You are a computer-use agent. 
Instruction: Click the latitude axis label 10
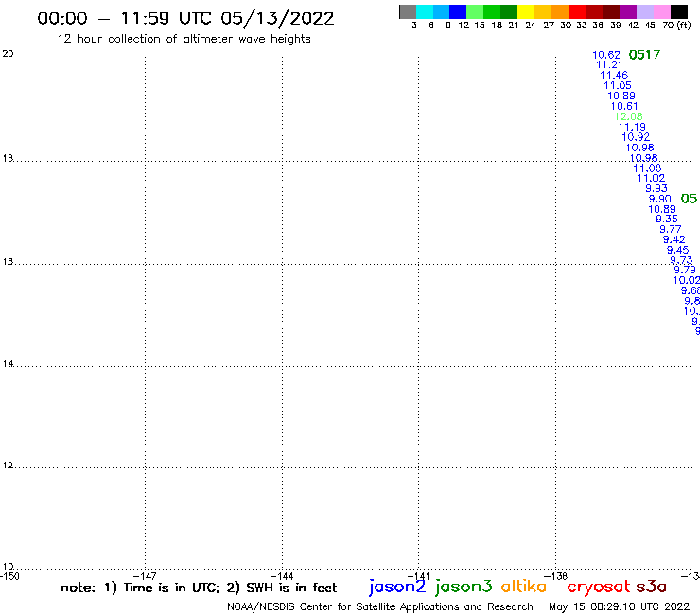pyautogui.click(x=8, y=567)
